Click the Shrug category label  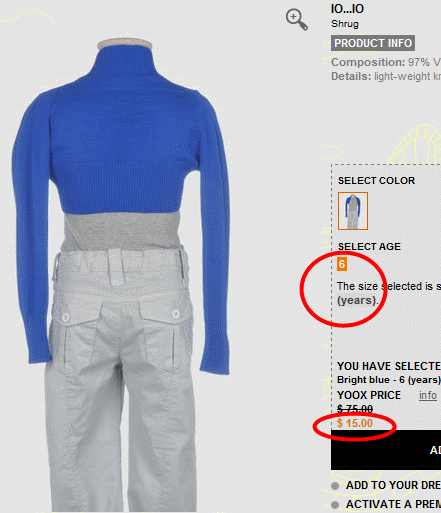345,24
